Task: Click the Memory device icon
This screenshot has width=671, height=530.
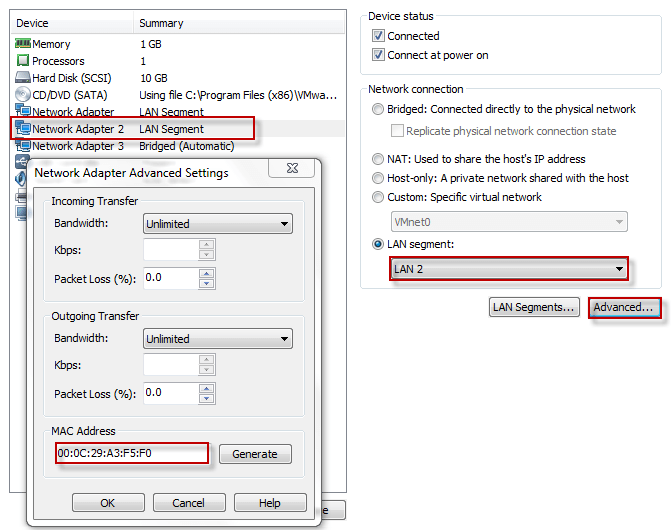Action: coord(23,44)
